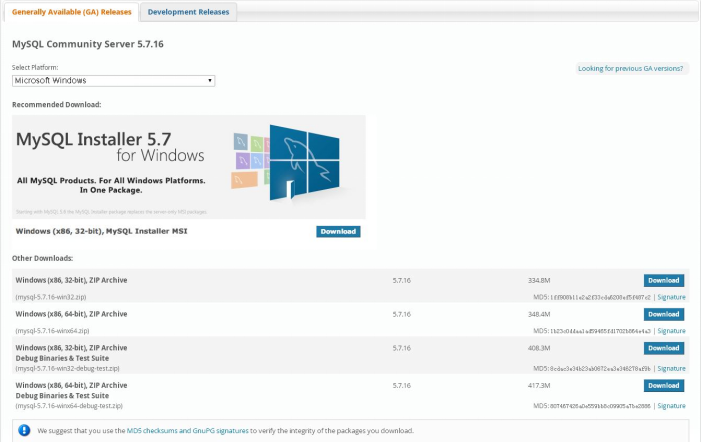Click the mysql-5.7.16-win32.zip file name
This screenshot has height=442, width=701.
point(51,297)
